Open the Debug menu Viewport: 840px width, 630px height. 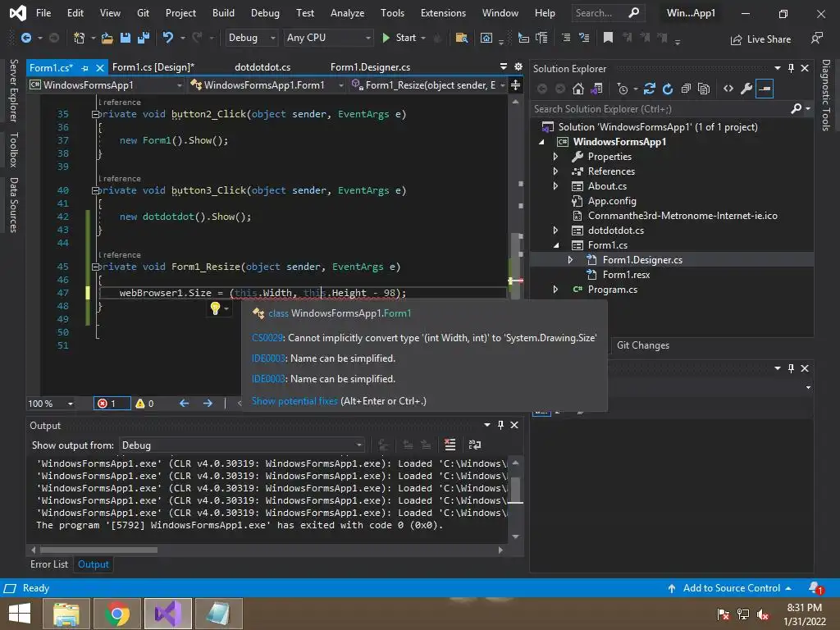(x=265, y=13)
